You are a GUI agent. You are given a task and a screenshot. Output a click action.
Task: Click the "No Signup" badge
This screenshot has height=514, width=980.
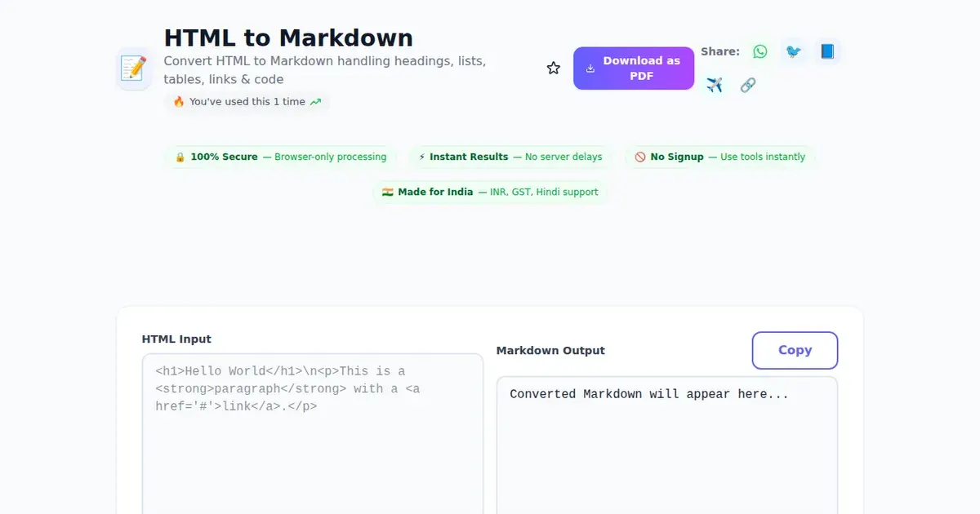[x=719, y=157]
